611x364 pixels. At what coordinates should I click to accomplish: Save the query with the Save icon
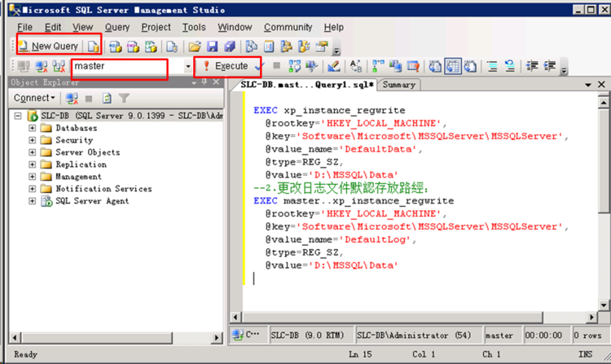coord(213,46)
